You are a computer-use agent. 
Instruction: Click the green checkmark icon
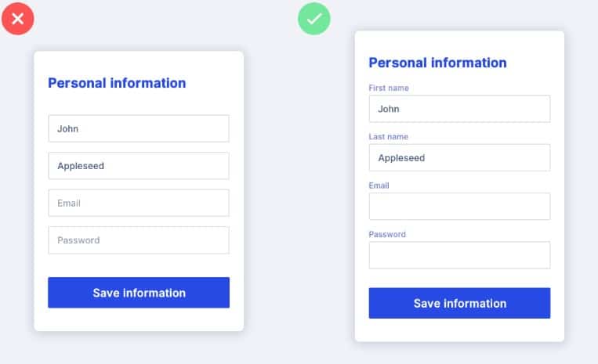coord(314,19)
